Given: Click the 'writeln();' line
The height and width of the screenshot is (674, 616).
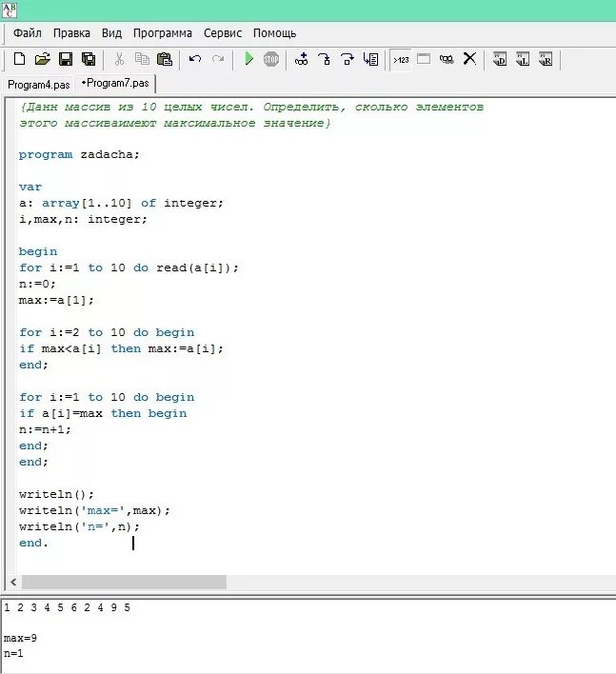Looking at the screenshot, I should 56,494.
